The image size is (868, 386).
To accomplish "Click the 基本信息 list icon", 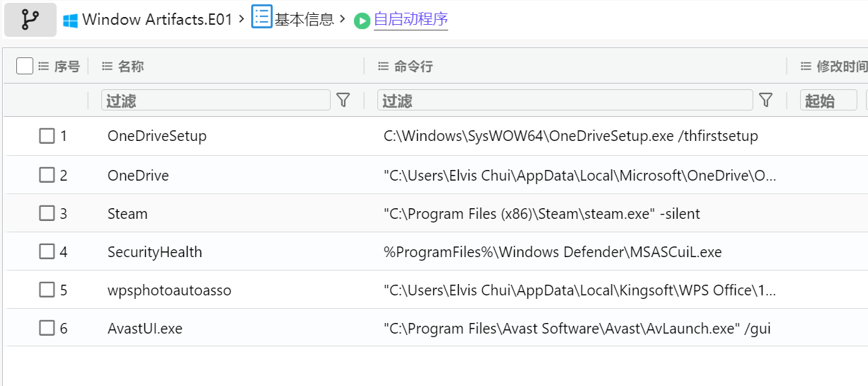I will (x=262, y=17).
